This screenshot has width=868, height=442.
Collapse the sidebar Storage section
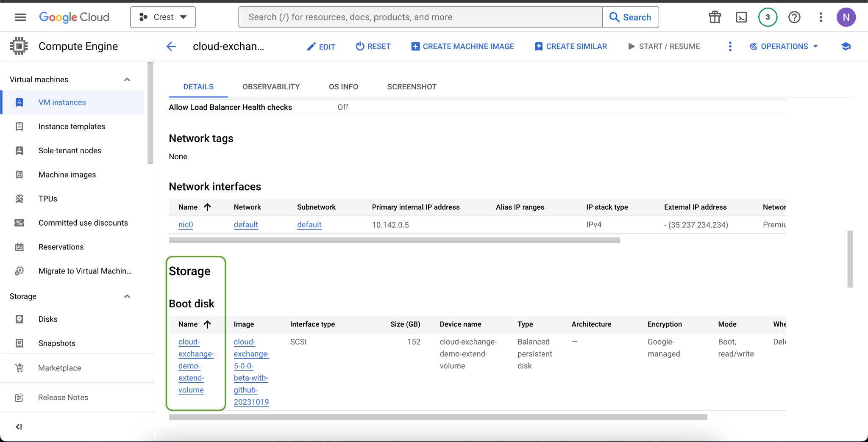pyautogui.click(x=127, y=296)
